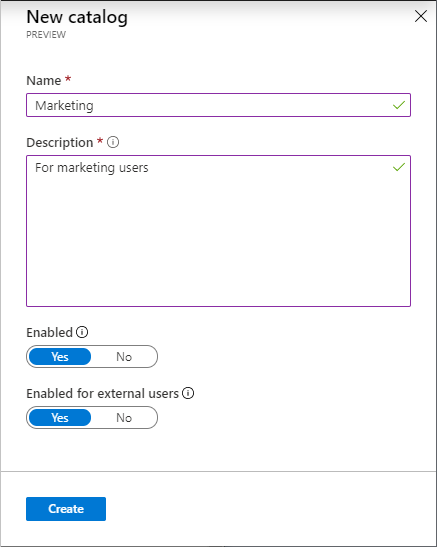
Task: Create the Marketing catalog
Action: click(66, 509)
